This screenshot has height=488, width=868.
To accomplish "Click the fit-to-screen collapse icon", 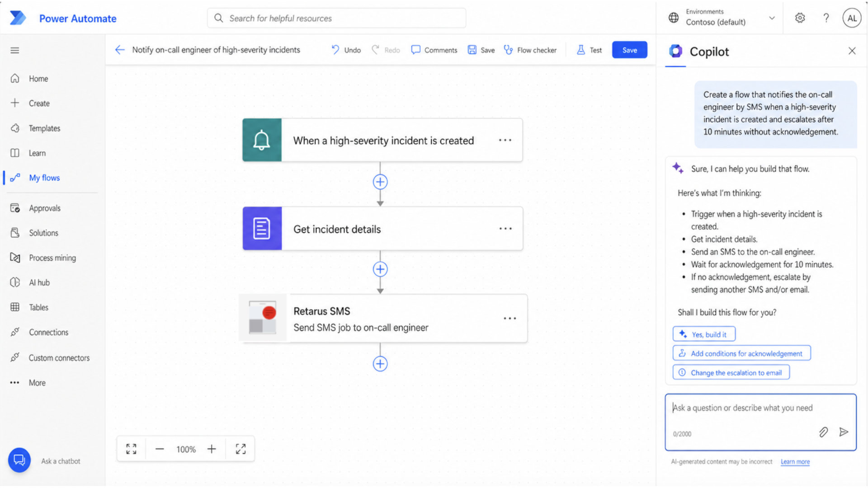I will click(x=131, y=449).
